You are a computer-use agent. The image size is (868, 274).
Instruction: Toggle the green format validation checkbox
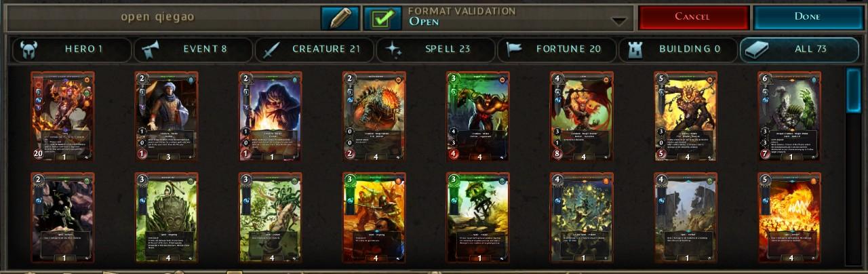(382, 18)
